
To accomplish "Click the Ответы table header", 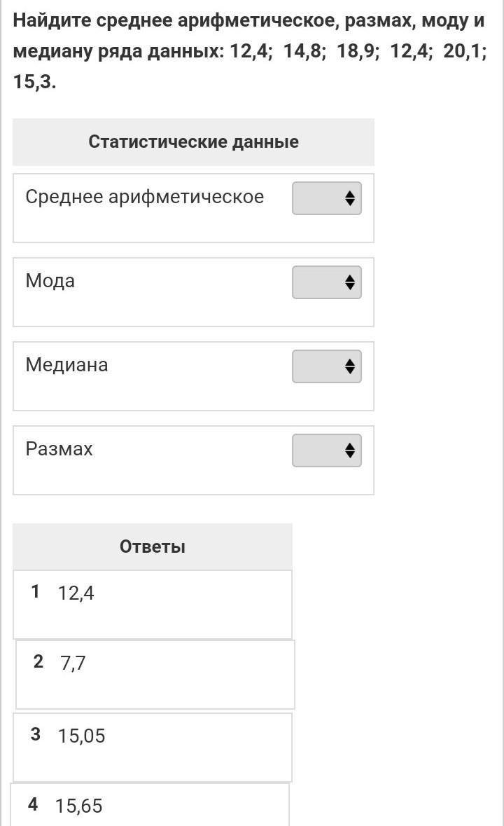I will point(153,546).
